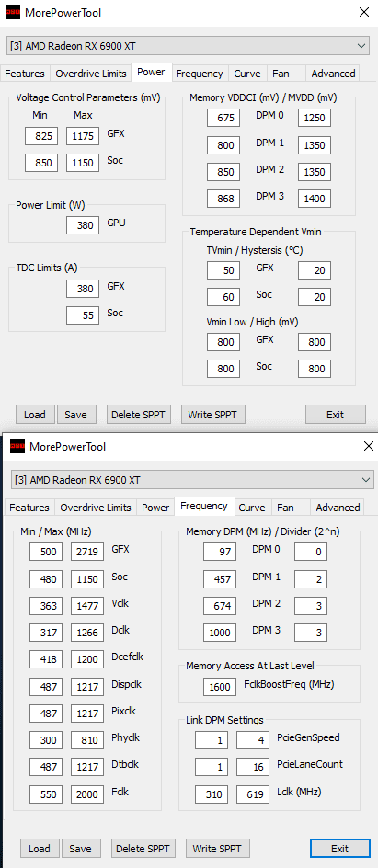Viewport: 378px width, 868px height.
Task: Click Write SPPT button in upper window
Action: click(x=213, y=414)
